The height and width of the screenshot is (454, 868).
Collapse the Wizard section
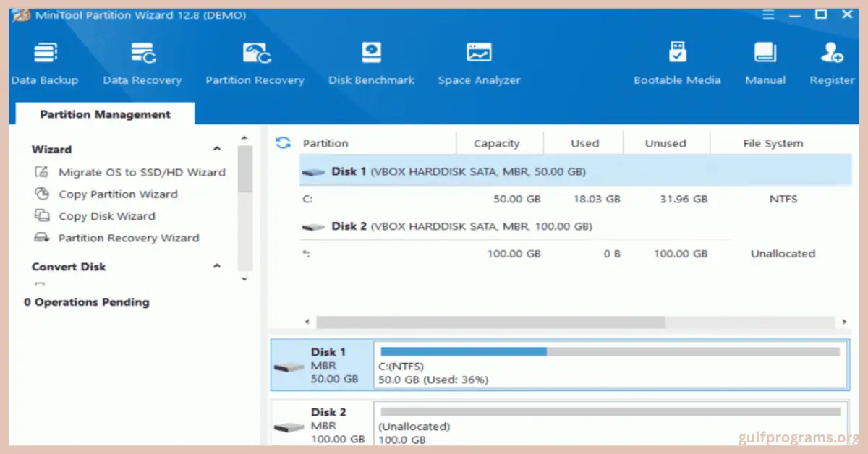(x=216, y=148)
